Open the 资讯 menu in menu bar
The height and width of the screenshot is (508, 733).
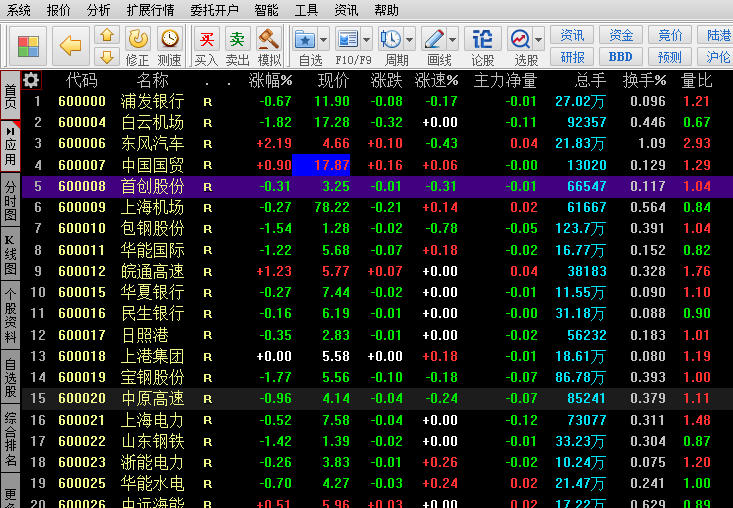tap(346, 10)
